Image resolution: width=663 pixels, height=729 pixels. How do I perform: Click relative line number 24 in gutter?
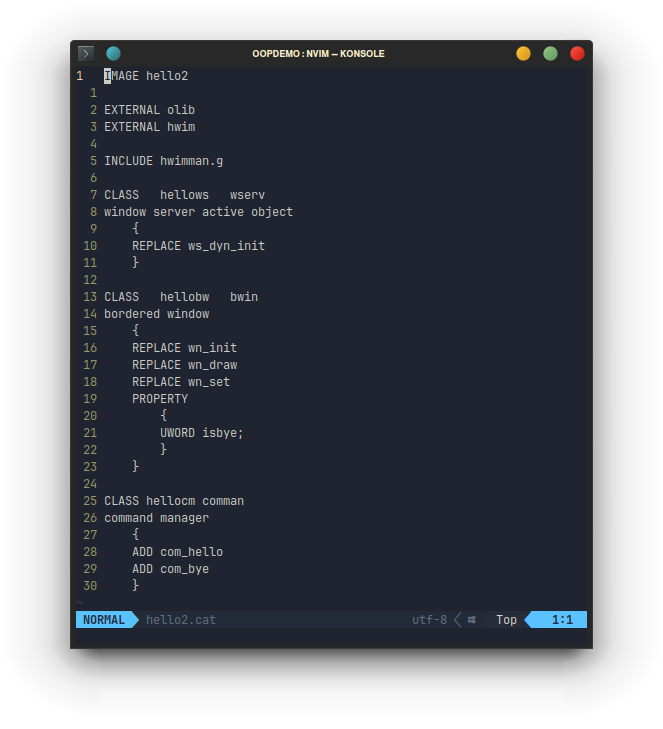[90, 484]
